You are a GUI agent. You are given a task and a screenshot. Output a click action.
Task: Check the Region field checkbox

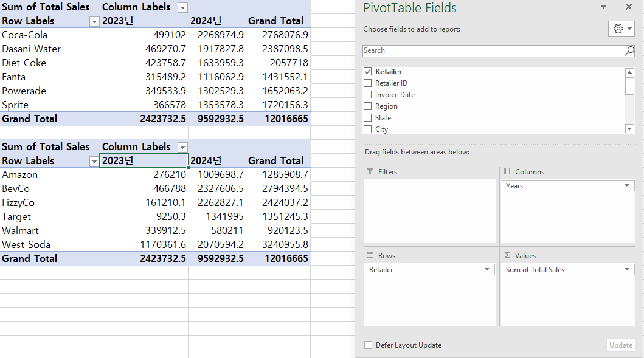click(367, 106)
